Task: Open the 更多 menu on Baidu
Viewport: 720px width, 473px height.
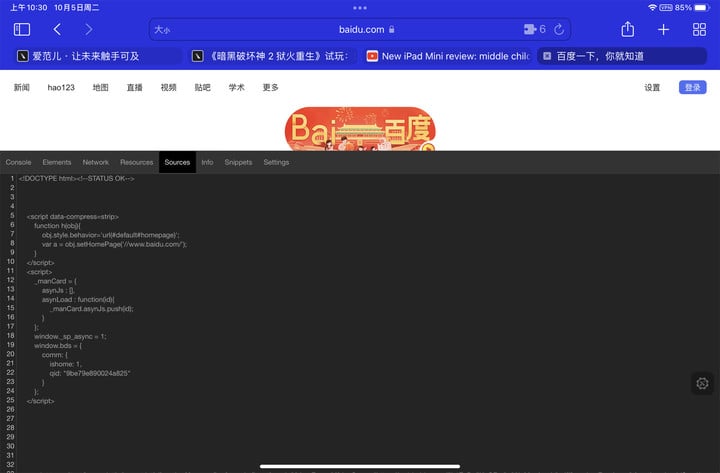Action: [270, 88]
